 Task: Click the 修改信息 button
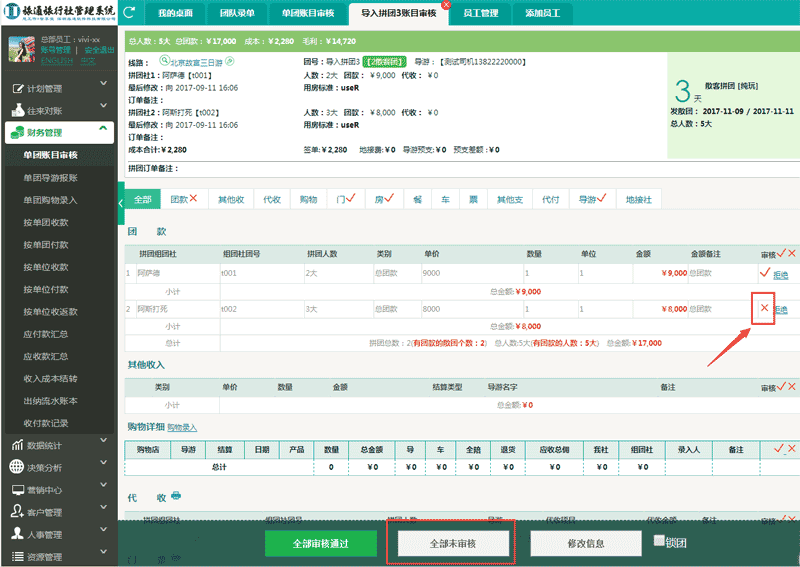(586, 544)
